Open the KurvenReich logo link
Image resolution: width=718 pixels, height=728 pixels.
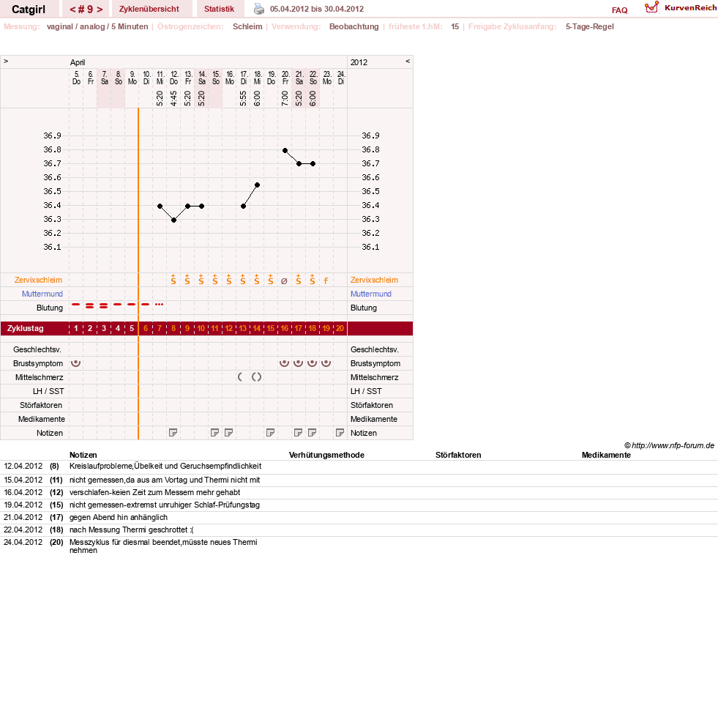(681, 7)
